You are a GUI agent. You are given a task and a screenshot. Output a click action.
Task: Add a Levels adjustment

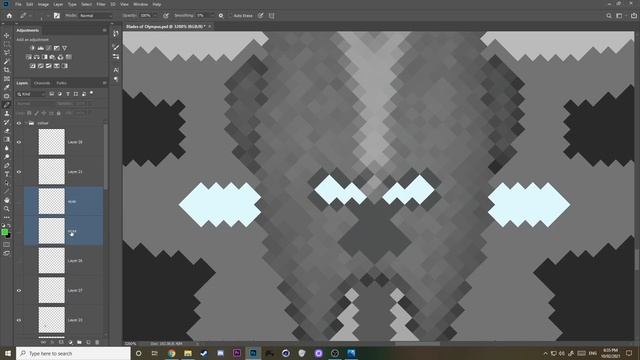click(40, 48)
